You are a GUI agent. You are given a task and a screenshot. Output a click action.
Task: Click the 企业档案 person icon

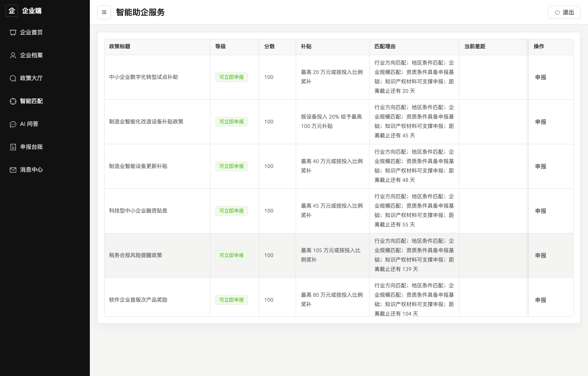click(x=13, y=56)
